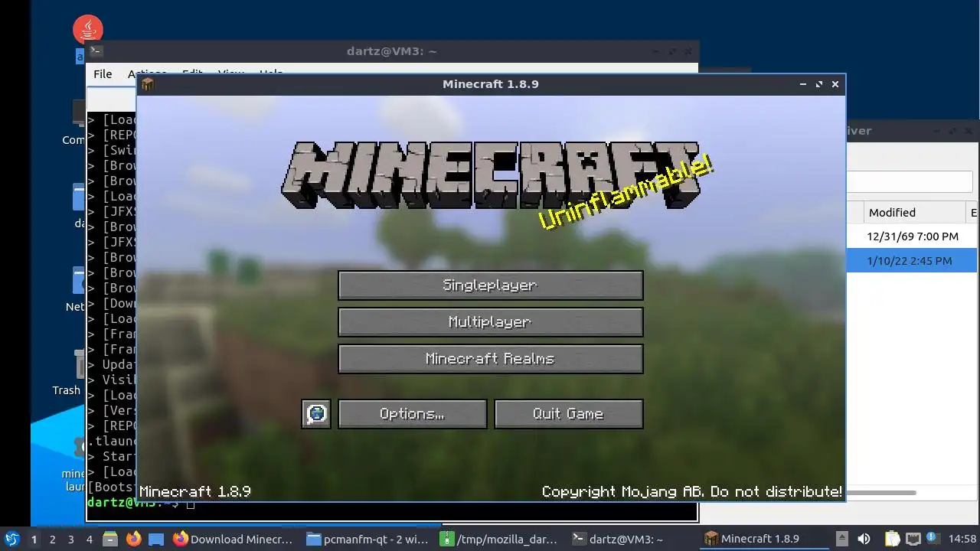The width and height of the screenshot is (980, 551).
Task: Select the Java desktop icon
Action: point(88,31)
